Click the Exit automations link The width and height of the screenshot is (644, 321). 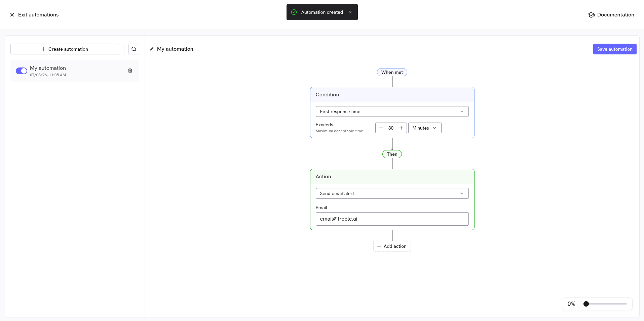[x=34, y=15]
